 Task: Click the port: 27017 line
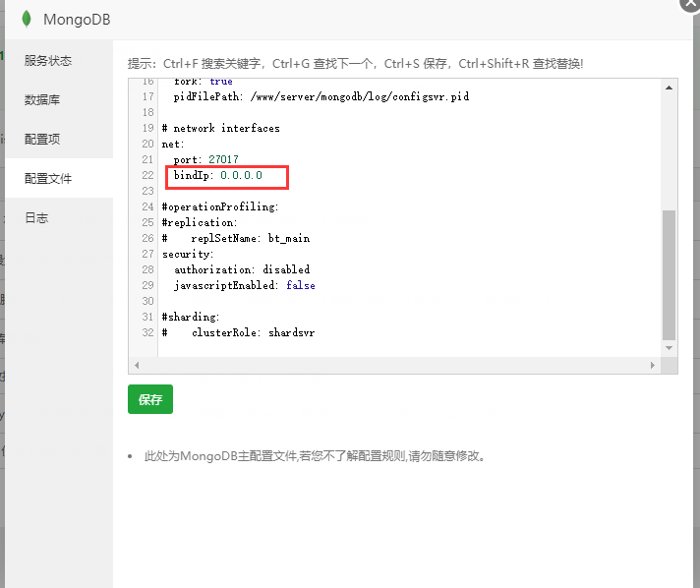[205, 159]
